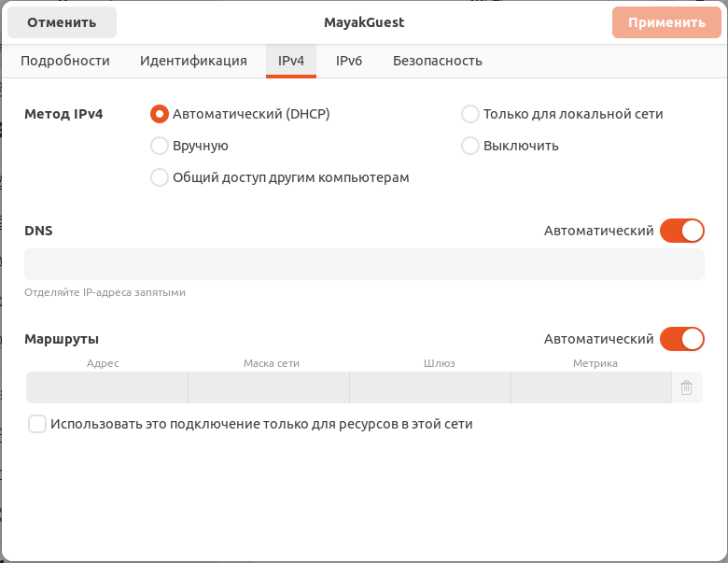The height and width of the screenshot is (563, 728).
Task: Click the route Шлюз field
Action: coord(430,387)
